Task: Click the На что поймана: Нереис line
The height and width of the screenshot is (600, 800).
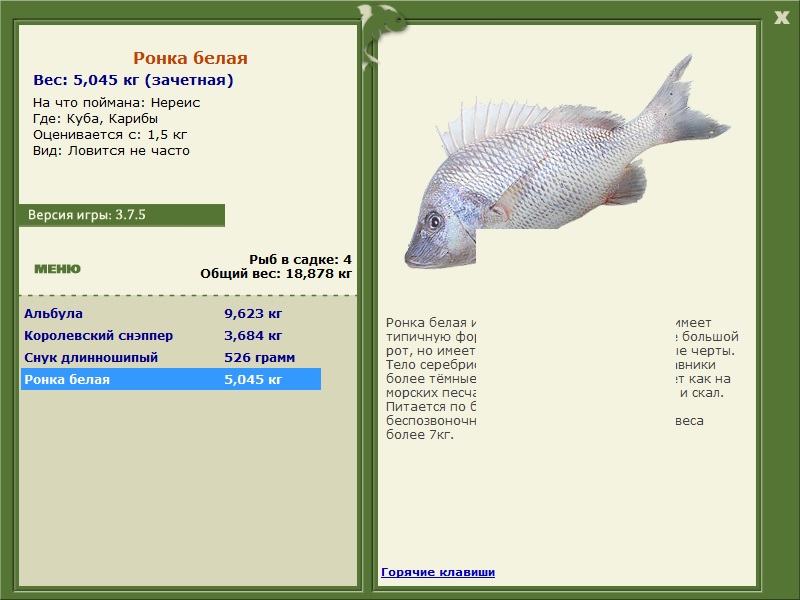Action: (x=116, y=103)
